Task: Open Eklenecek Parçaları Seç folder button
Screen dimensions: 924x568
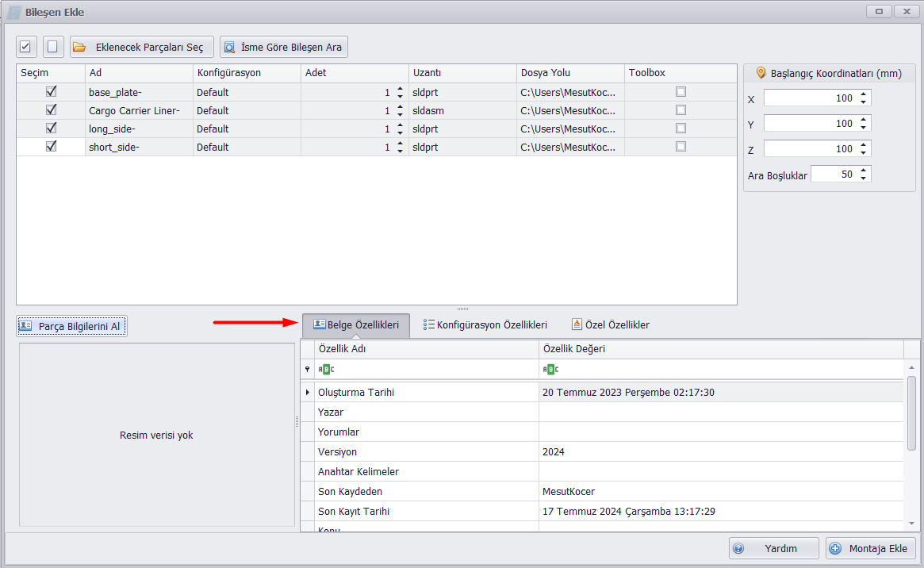Action: [141, 47]
